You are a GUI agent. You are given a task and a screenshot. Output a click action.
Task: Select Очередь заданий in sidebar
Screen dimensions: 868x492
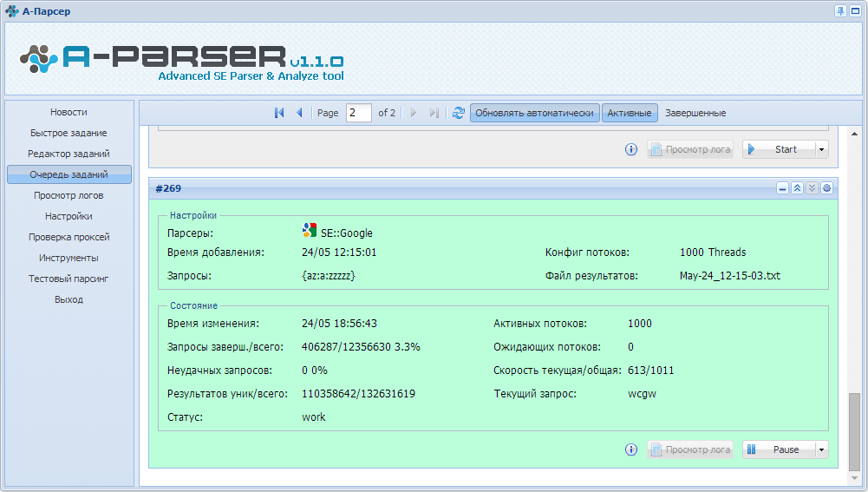click(69, 174)
